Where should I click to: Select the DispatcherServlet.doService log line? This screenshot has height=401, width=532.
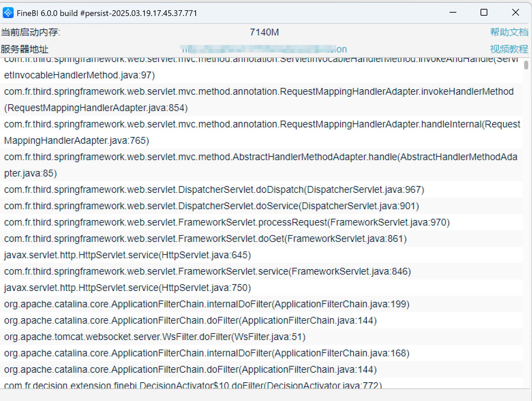tap(211, 206)
